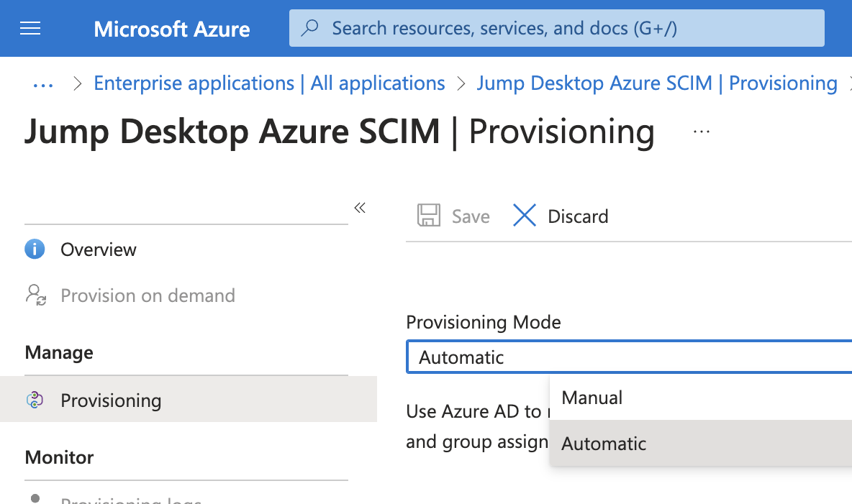Click the X icon beside Discard
This screenshot has height=504, width=852.
click(525, 216)
